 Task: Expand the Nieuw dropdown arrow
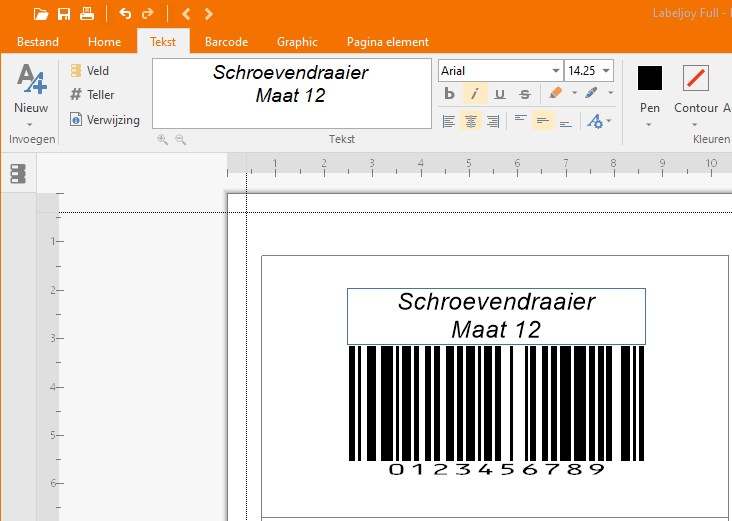click(x=30, y=125)
